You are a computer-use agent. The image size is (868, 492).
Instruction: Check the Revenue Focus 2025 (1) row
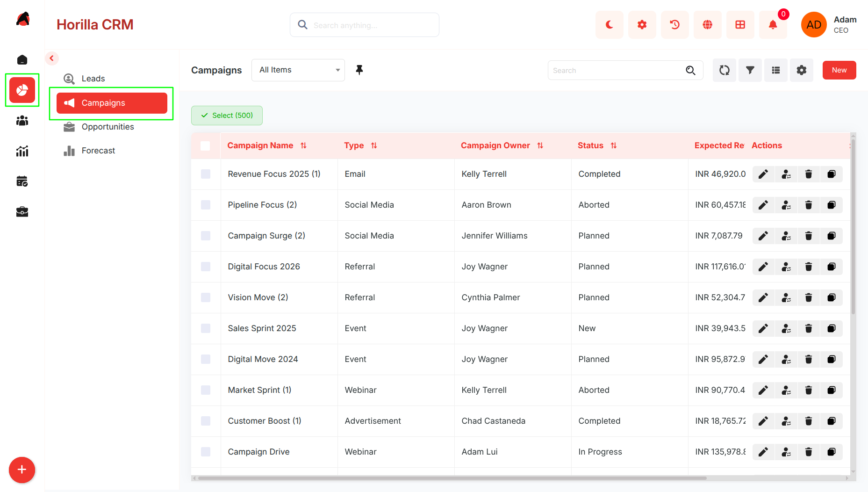(x=205, y=174)
